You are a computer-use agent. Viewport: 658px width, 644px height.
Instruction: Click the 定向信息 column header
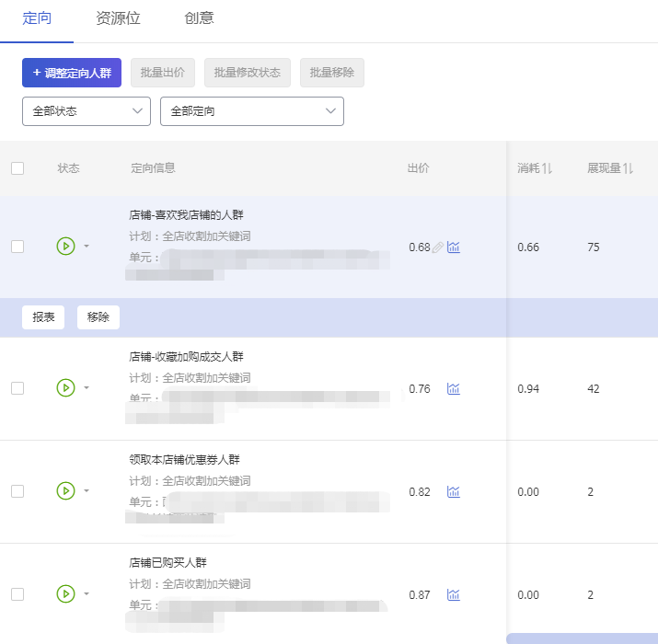(x=153, y=168)
